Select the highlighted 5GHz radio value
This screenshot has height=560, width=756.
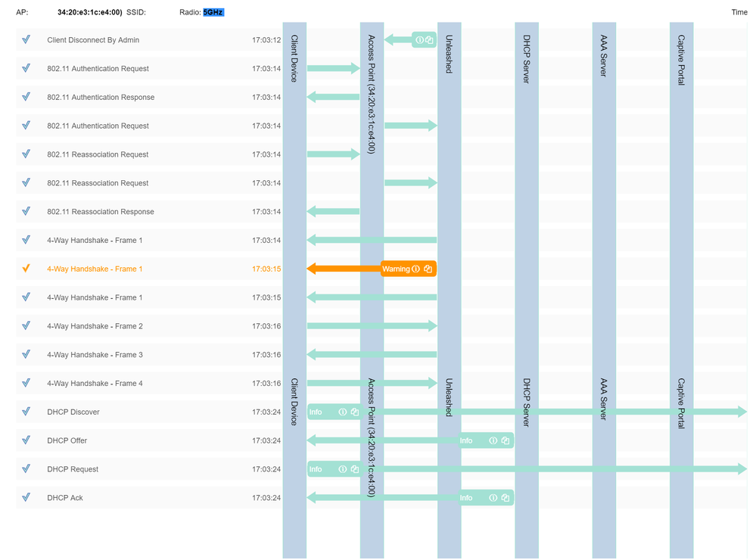[213, 12]
